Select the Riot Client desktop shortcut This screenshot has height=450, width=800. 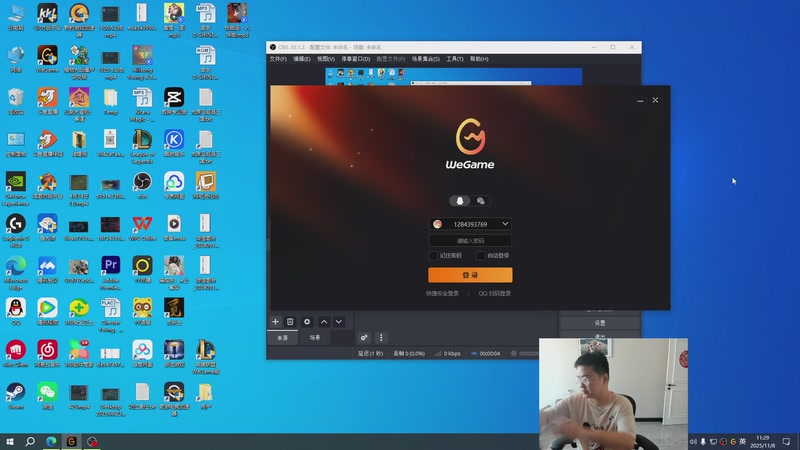[16, 354]
